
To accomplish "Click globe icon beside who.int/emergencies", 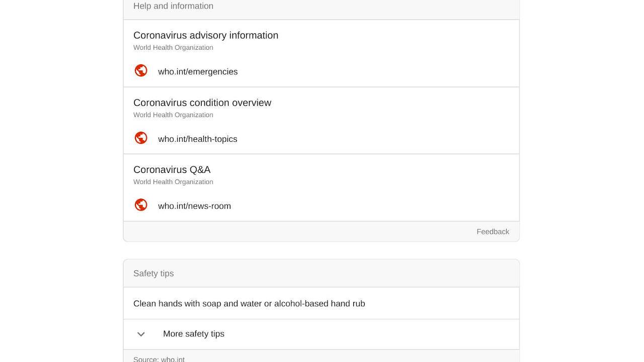I will [x=141, y=70].
